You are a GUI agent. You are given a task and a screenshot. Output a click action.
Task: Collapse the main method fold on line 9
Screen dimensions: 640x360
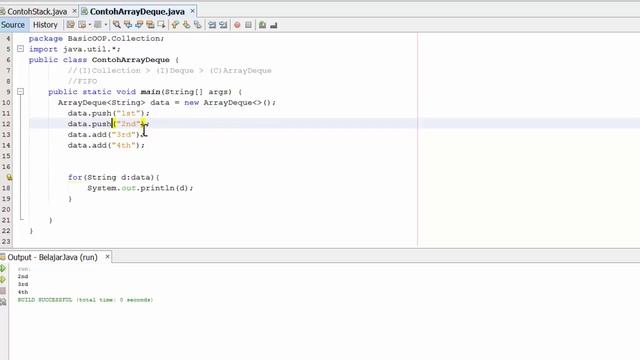coord(20,92)
